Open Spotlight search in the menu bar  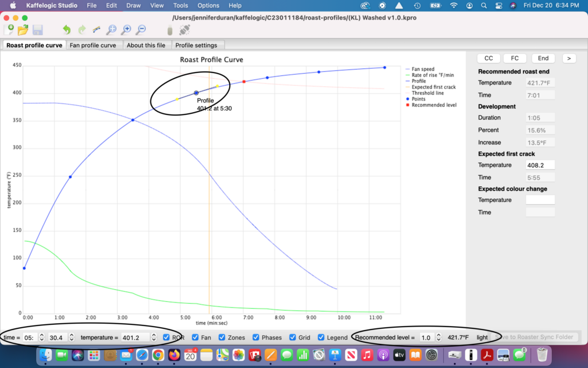point(483,6)
